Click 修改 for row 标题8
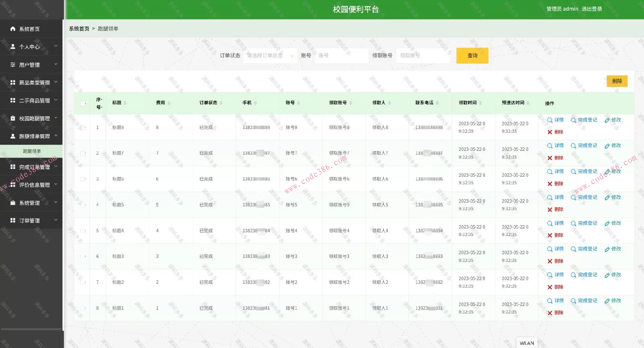This screenshot has width=644, height=348. pyautogui.click(x=613, y=120)
